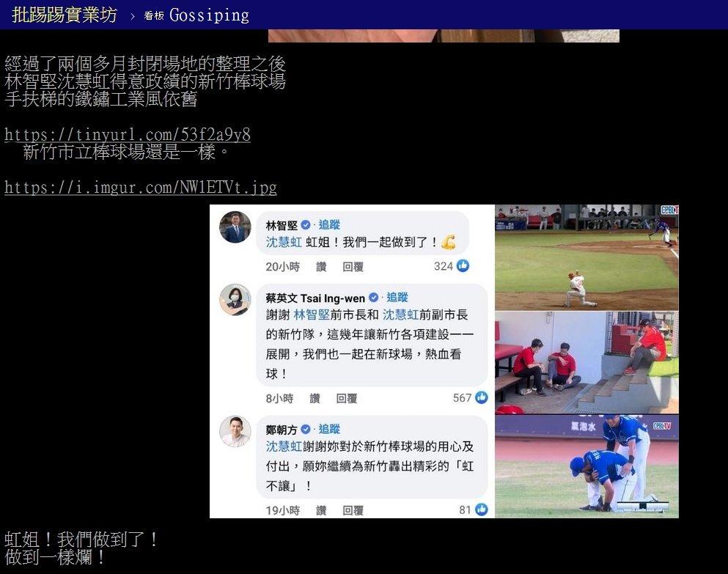Screen dimensions: 728x574
Task: Click verified badge next to 蔡英文 Tsai Ing-wen
Action: 373,297
